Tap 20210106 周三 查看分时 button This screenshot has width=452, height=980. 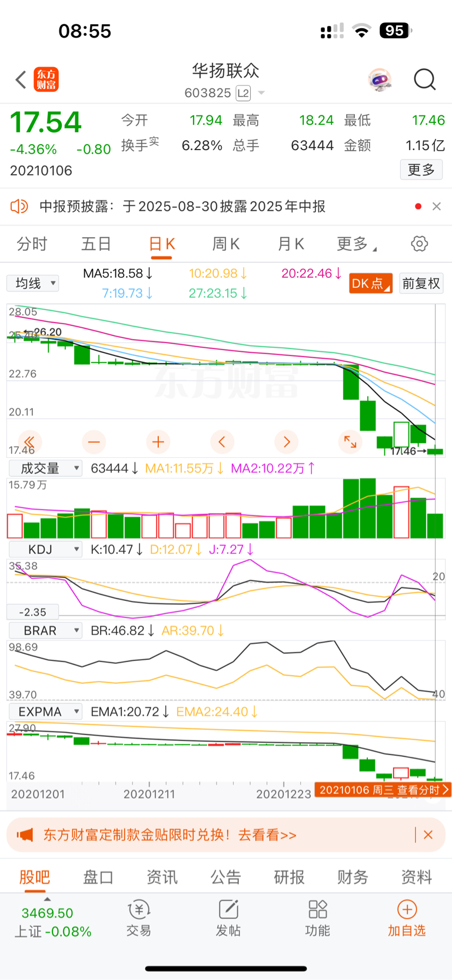(383, 790)
